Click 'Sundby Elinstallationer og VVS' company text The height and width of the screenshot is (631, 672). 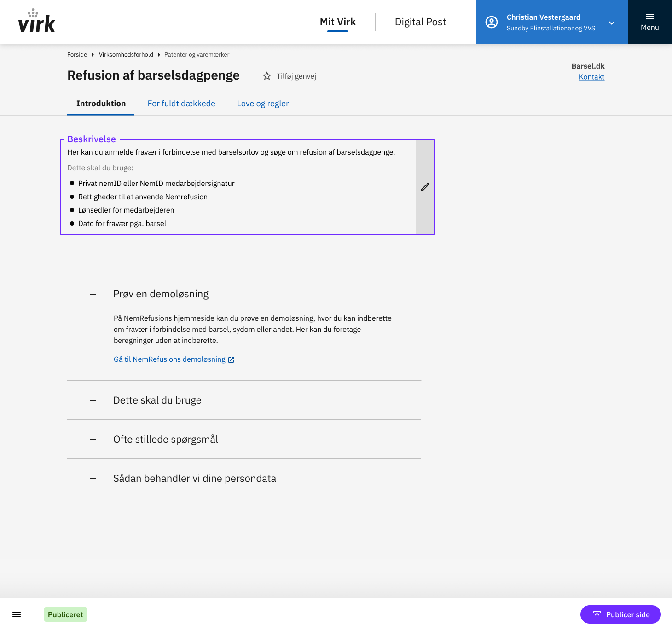550,29
